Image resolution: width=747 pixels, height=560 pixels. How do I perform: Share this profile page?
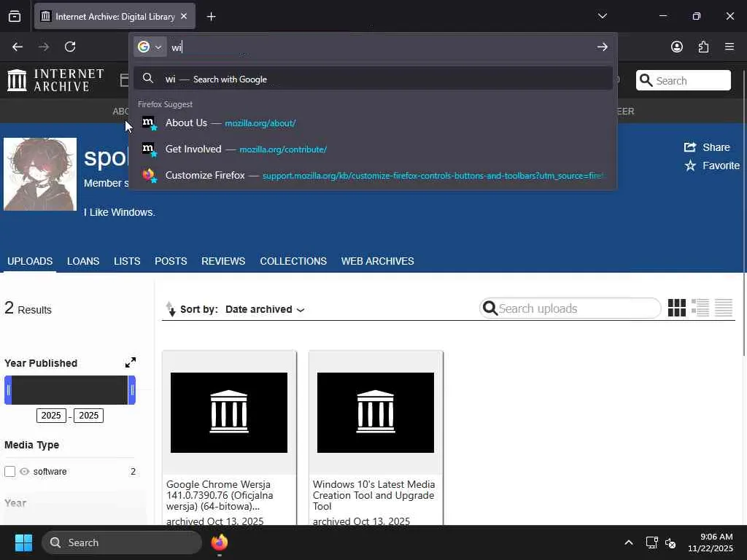pyautogui.click(x=707, y=147)
